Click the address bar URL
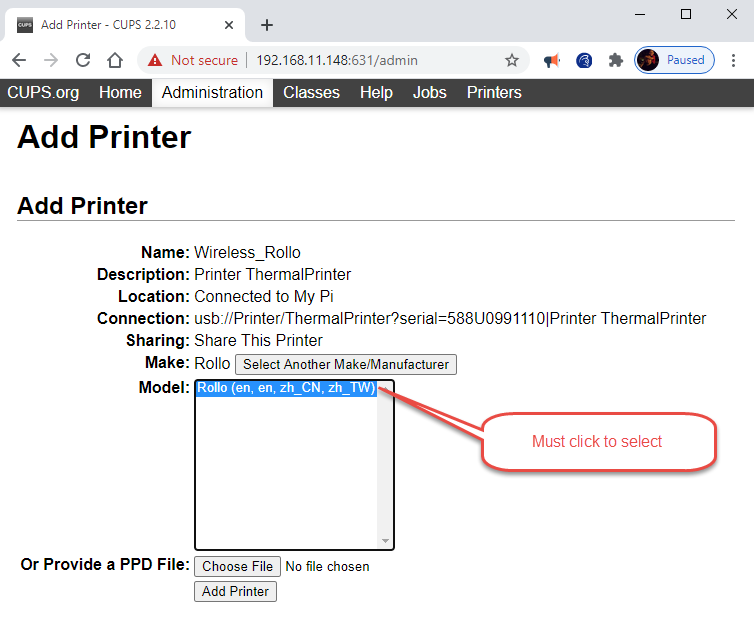This screenshot has width=754, height=618. coord(337,60)
